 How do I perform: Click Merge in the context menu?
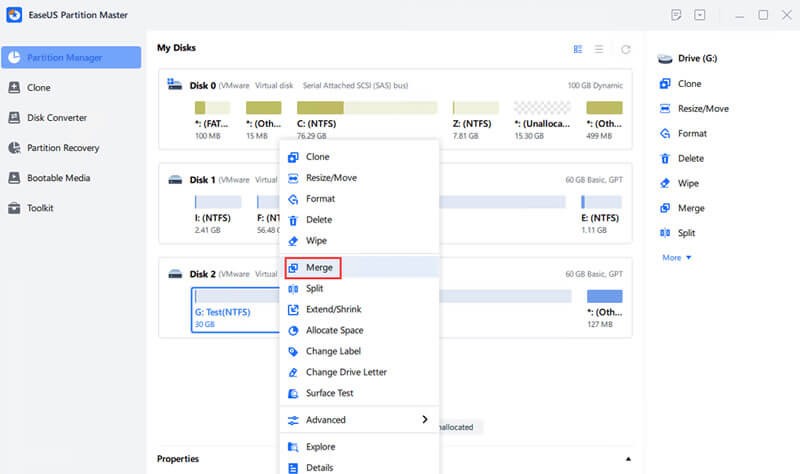point(359,267)
